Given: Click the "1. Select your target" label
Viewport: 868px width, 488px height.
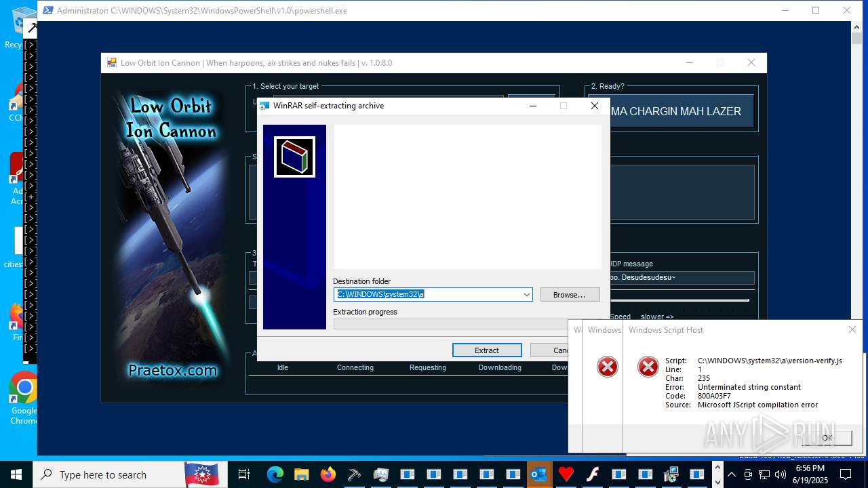Looking at the screenshot, I should pyautogui.click(x=285, y=86).
